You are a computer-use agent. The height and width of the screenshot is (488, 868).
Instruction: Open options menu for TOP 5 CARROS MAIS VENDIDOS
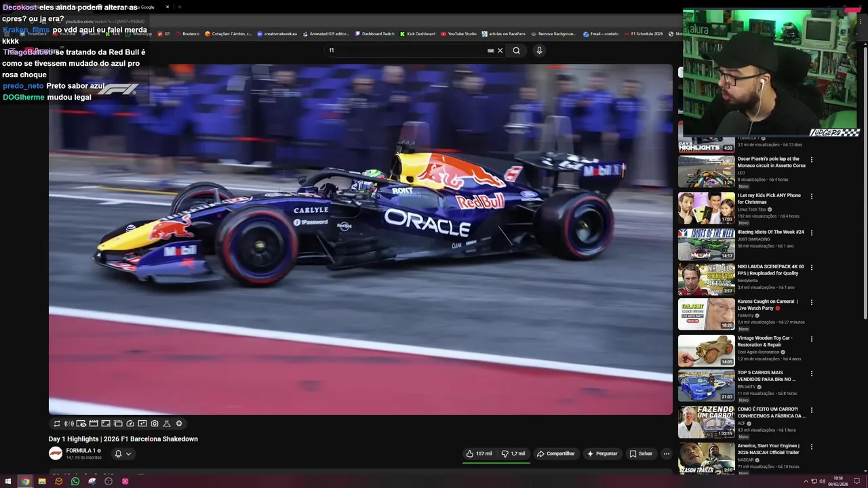[812, 373]
